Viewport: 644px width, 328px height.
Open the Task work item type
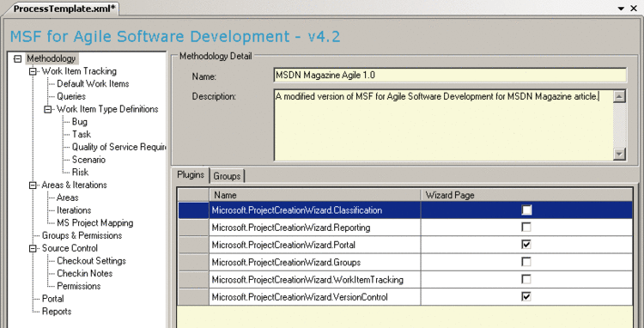point(82,134)
